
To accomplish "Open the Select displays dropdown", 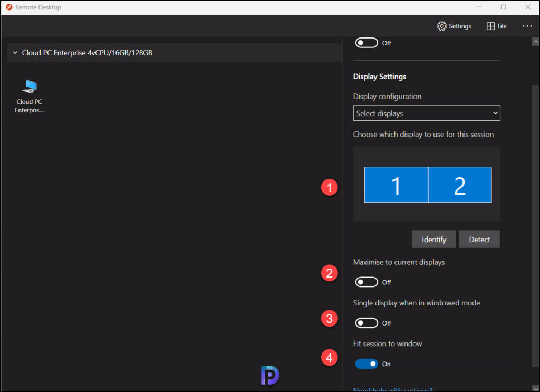I will [426, 113].
